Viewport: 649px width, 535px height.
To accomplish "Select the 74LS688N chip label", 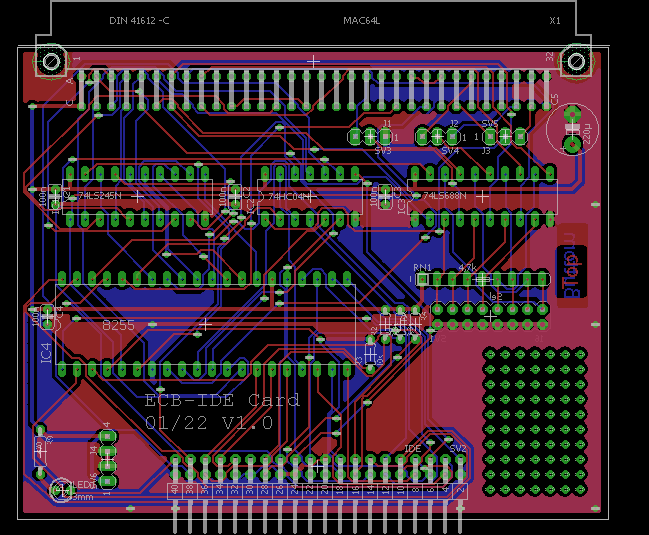I will (444, 196).
